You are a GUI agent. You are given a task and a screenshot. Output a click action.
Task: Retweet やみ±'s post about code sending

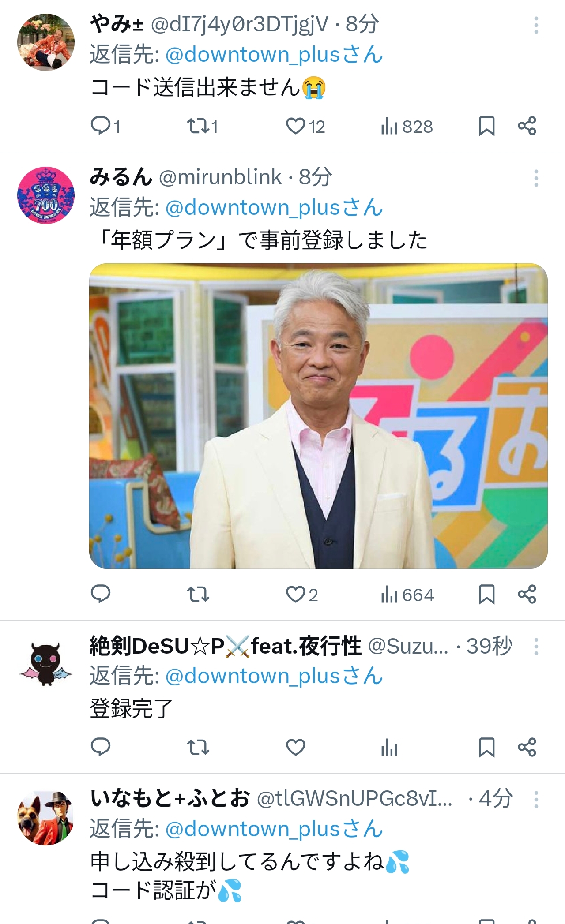click(x=202, y=126)
